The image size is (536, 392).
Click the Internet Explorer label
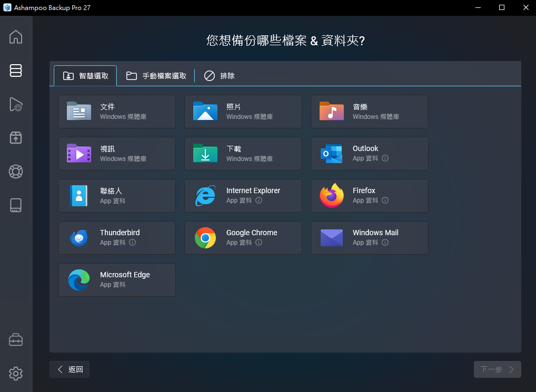point(253,190)
